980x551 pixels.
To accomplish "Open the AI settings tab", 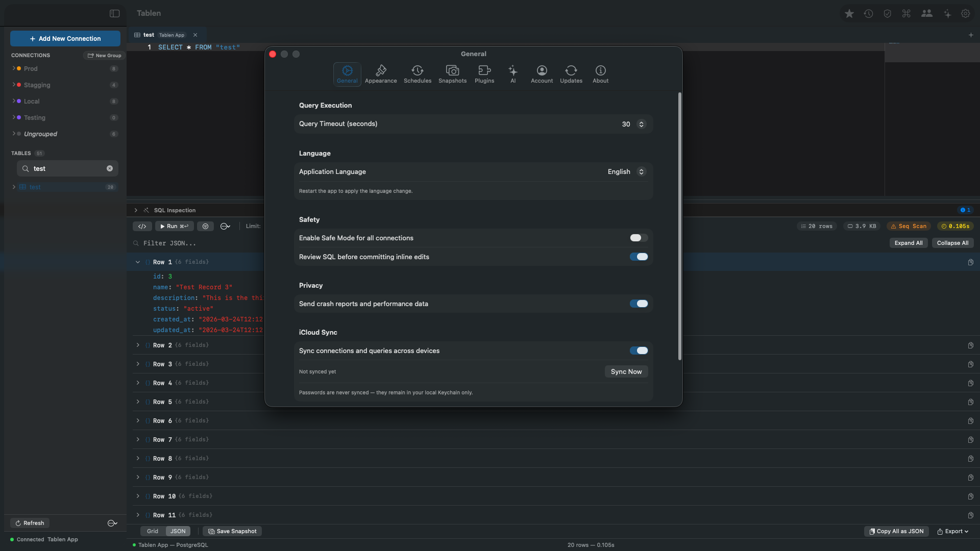I will click(512, 74).
